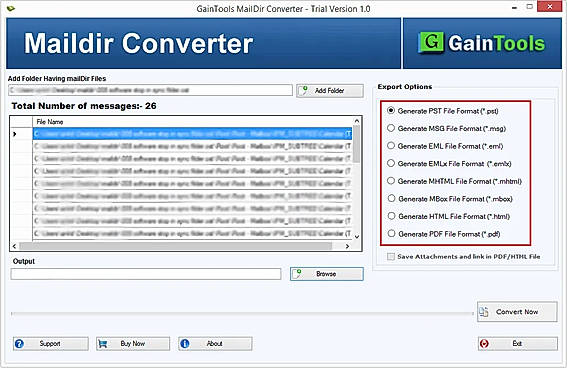This screenshot has height=368, width=567.
Task: Click the document icon on Browse button
Action: [297, 274]
